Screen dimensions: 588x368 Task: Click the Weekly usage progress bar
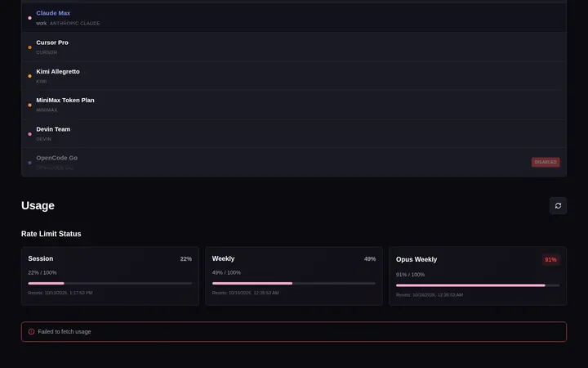pyautogui.click(x=294, y=283)
